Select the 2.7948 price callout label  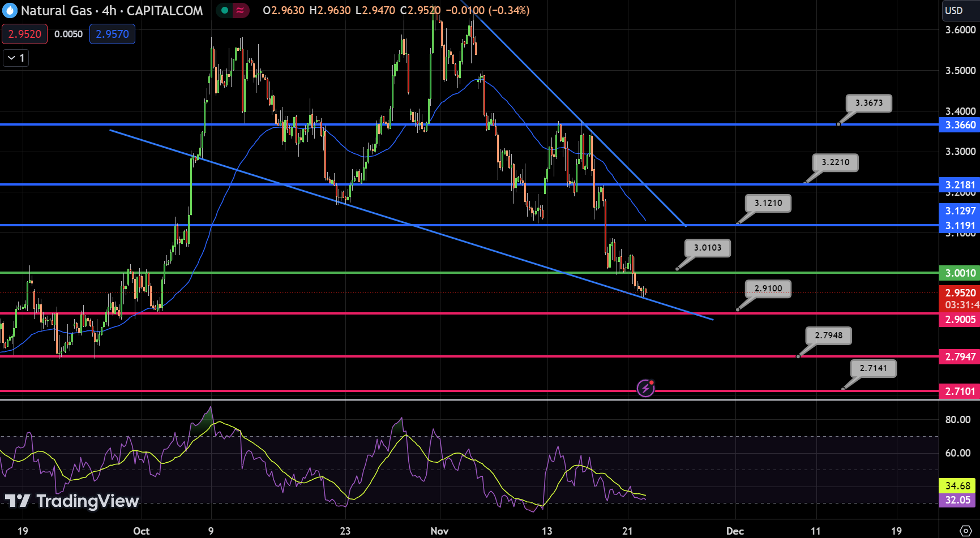click(828, 335)
